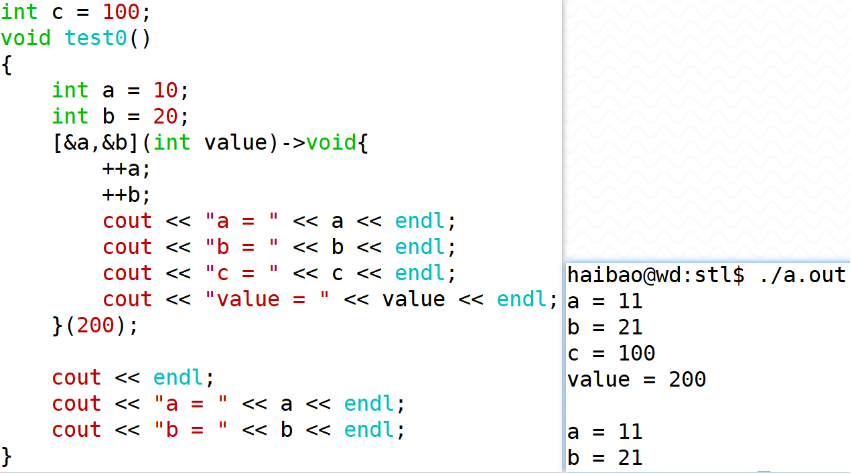
Task: Click the 'int c = 100;' line
Action: (x=75, y=12)
